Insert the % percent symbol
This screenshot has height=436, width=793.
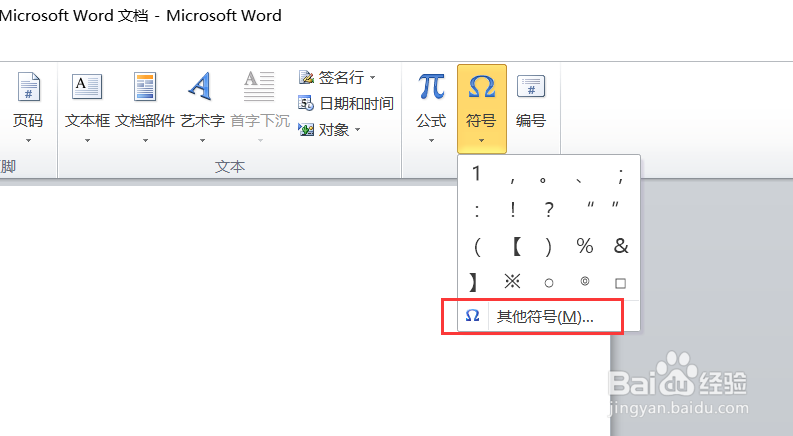(585, 246)
